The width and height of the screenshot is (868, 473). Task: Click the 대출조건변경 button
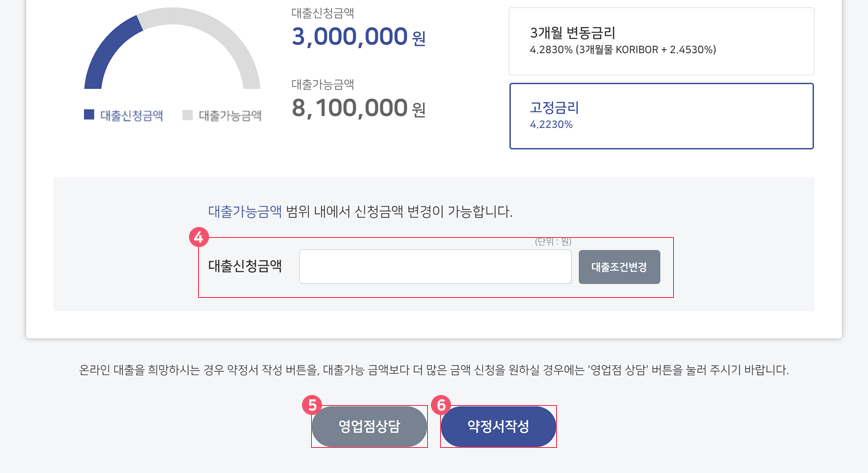619,267
